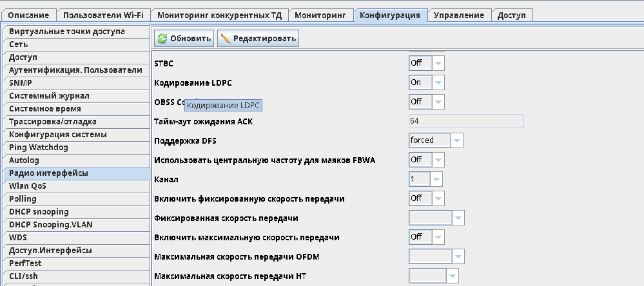Select Системный журнал in the sidebar
Image resolution: width=644 pixels, height=286 pixels.
pyautogui.click(x=49, y=96)
